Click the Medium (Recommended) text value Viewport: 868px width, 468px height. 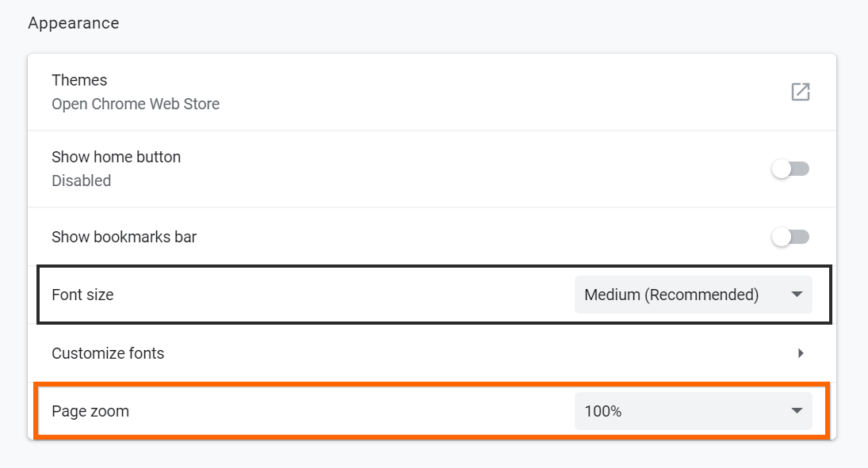[x=671, y=295]
